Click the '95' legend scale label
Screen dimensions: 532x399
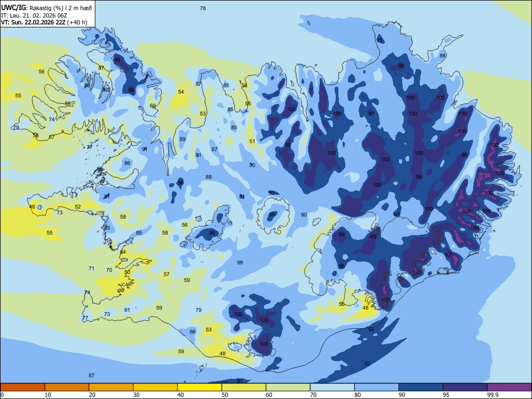[x=446, y=395]
